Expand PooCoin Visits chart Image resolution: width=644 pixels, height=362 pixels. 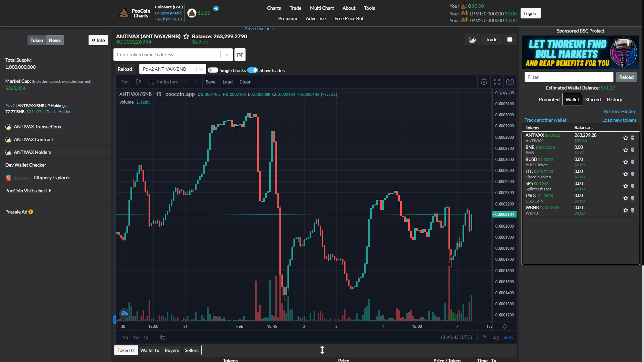28,191
